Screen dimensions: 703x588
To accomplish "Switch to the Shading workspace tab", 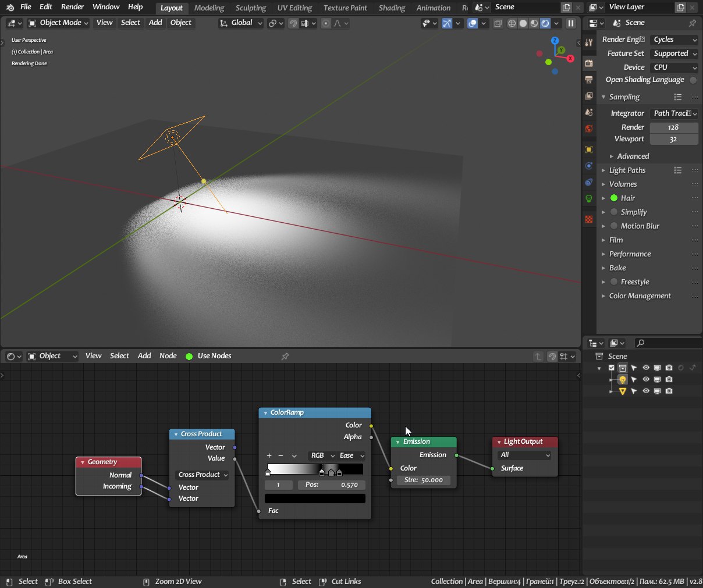I will pos(392,8).
